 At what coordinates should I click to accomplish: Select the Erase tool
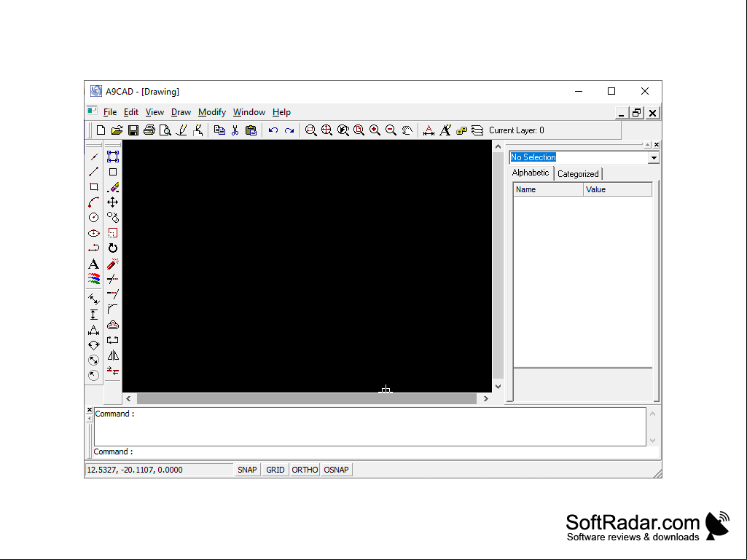click(113, 187)
